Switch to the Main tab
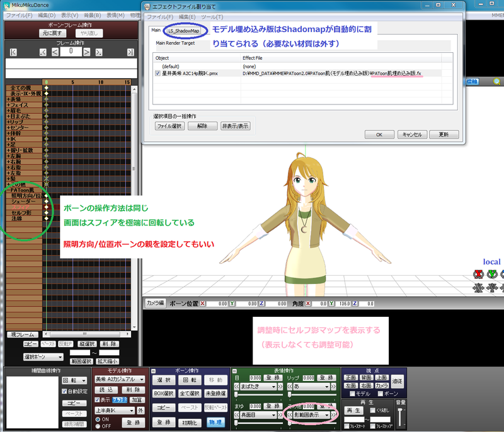504x432 pixels. [156, 30]
